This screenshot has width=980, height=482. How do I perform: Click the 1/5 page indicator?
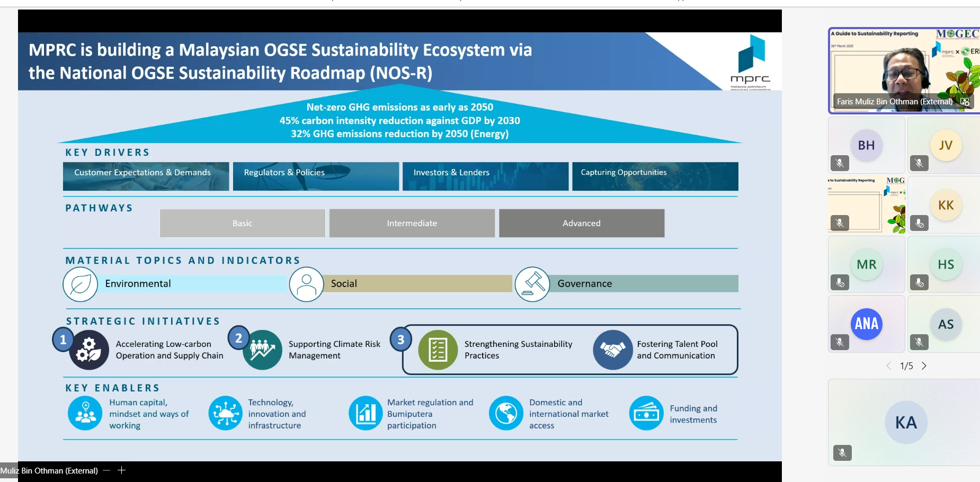tap(906, 366)
